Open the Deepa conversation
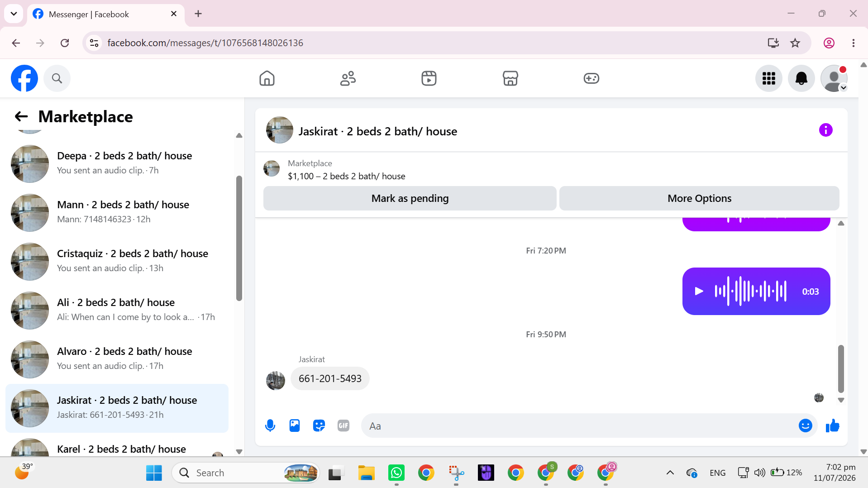Viewport: 868px width, 488px height. pyautogui.click(x=117, y=163)
